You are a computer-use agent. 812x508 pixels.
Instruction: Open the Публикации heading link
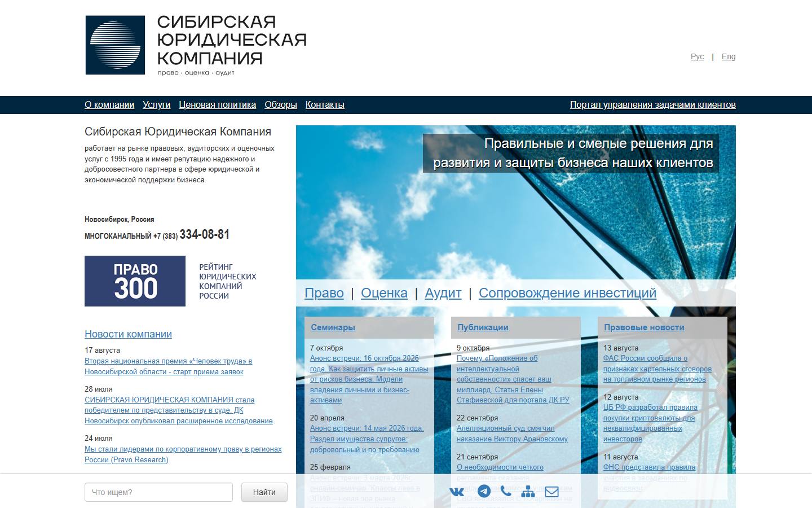point(483,327)
